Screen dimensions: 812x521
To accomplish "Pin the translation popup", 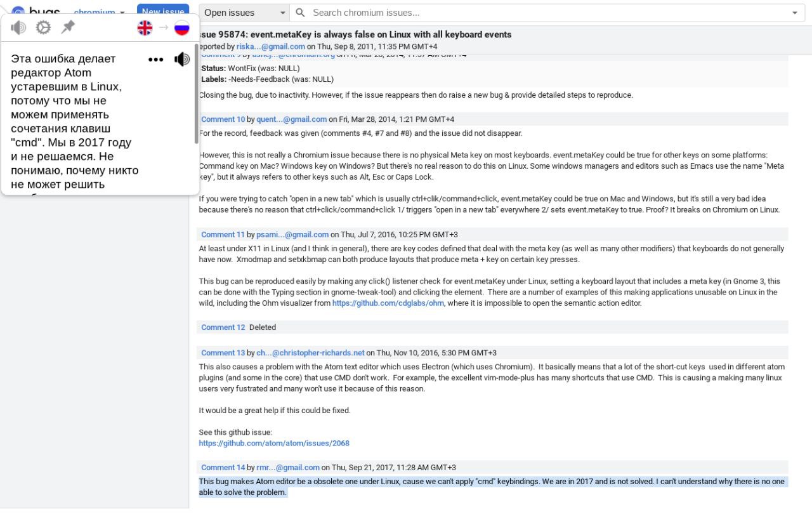I will [67, 27].
